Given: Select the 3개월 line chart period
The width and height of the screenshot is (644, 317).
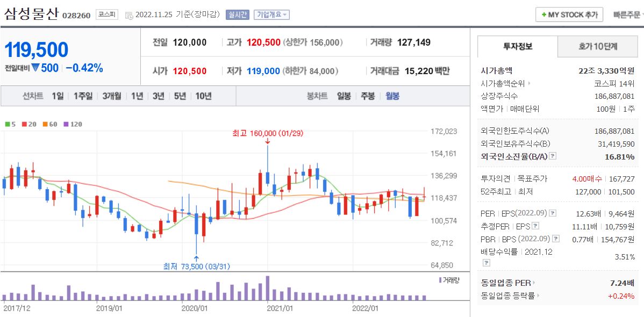Looking at the screenshot, I should click(112, 96).
